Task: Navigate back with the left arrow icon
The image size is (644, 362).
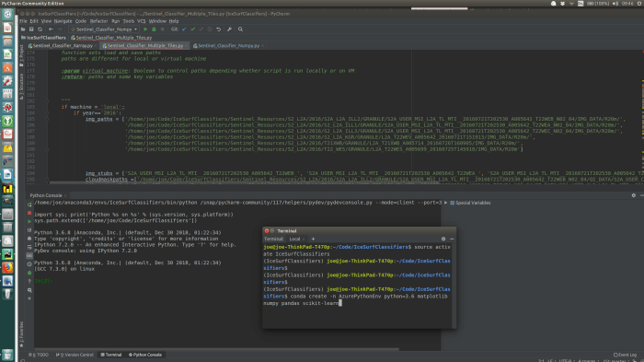Action: point(51,29)
